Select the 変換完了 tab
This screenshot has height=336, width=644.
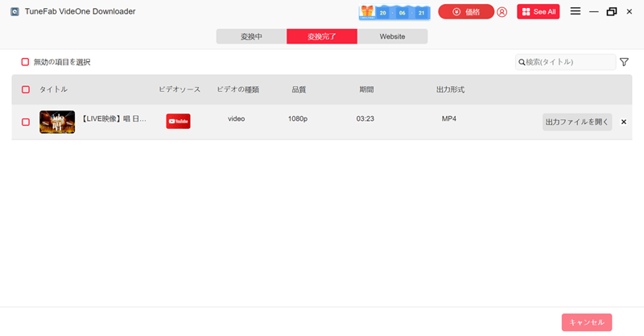pyautogui.click(x=322, y=36)
